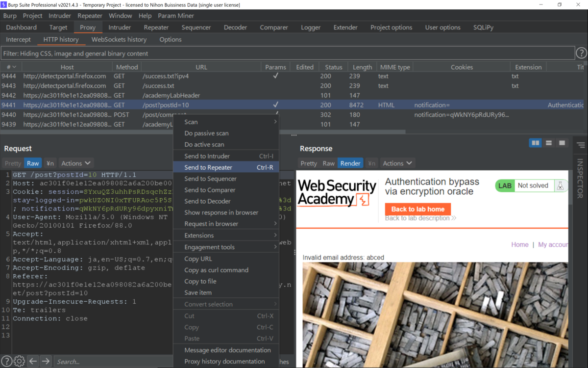
Task: Expand the Extensions submenu
Action: 226,236
